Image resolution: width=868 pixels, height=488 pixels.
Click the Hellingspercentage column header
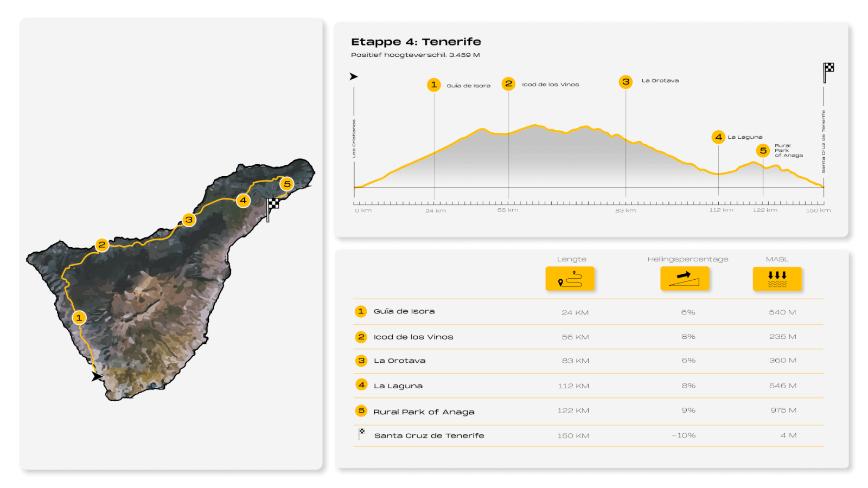688,259
